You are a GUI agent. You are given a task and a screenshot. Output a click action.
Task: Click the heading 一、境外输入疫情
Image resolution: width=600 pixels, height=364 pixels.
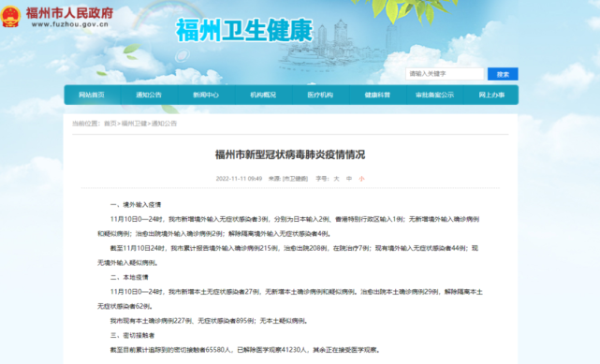pos(136,205)
